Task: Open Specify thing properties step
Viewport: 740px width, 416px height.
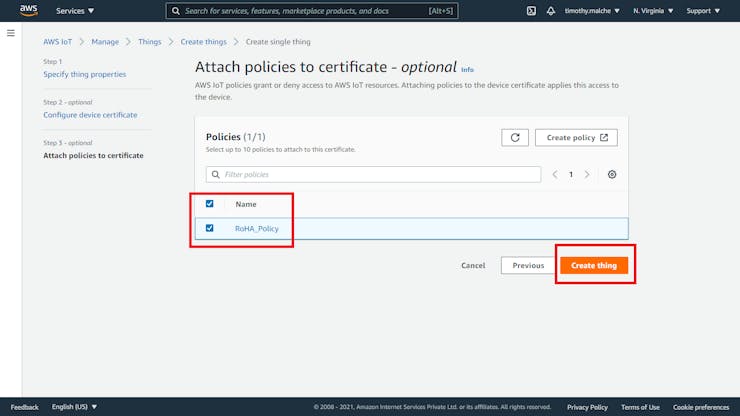Action: click(x=84, y=74)
